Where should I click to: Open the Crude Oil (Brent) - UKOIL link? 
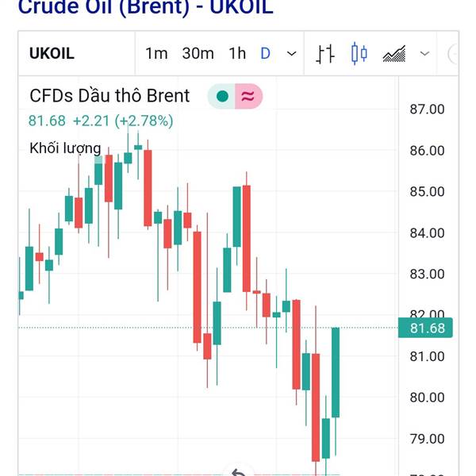tap(146, 6)
